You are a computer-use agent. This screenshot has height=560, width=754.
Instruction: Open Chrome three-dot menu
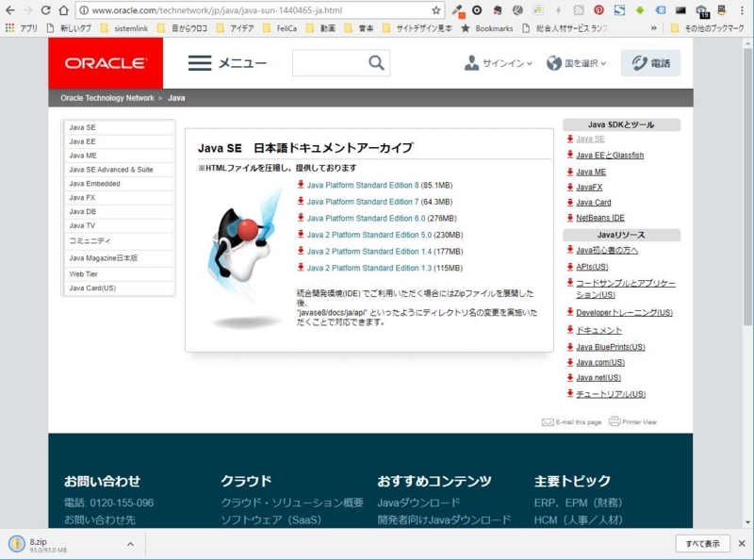click(742, 10)
